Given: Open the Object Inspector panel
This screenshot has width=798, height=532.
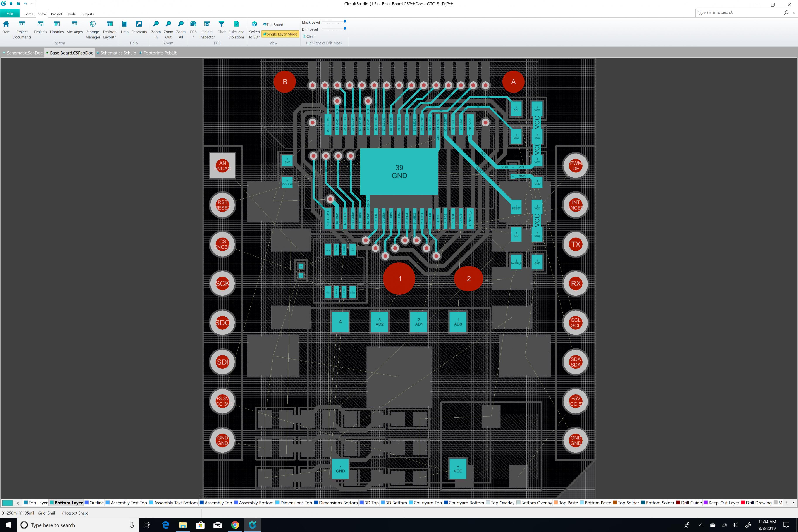Looking at the screenshot, I should click(x=207, y=30).
